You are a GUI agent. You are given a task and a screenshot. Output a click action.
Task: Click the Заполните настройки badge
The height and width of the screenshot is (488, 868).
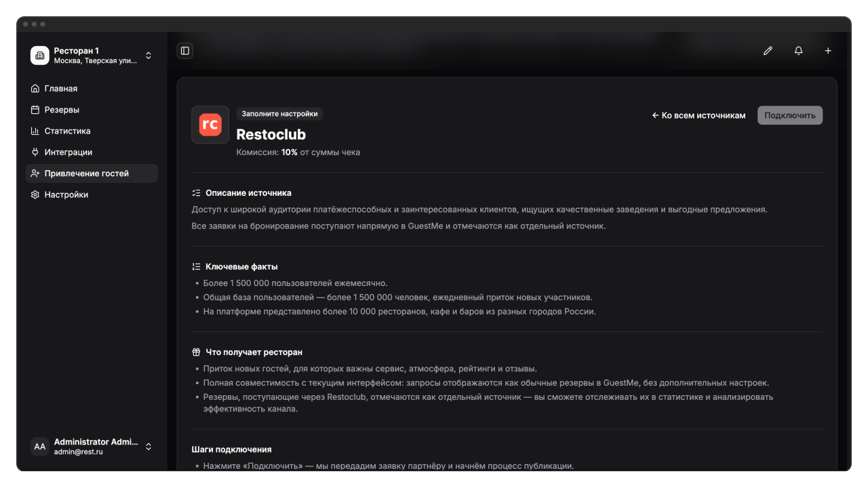click(279, 114)
